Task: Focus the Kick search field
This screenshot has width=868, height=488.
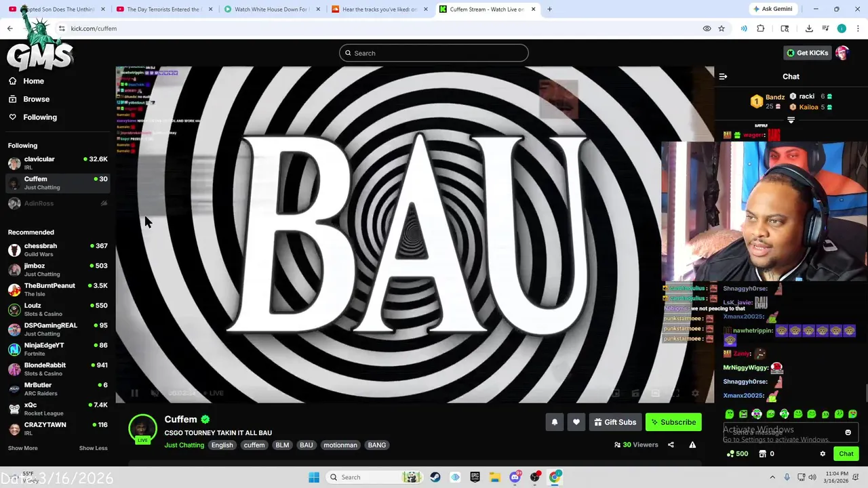Action: tap(434, 53)
